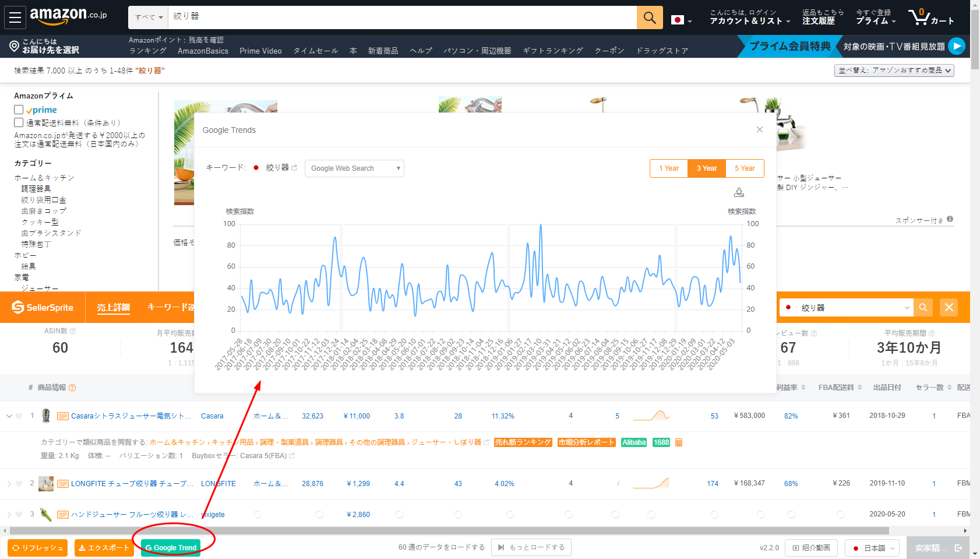Open the external link icon beside keyword 絞り器
This screenshot has height=559, width=980.
(x=294, y=168)
